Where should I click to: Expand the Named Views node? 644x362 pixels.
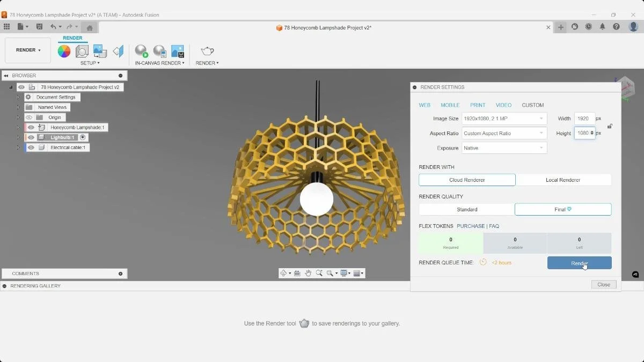tap(18, 107)
